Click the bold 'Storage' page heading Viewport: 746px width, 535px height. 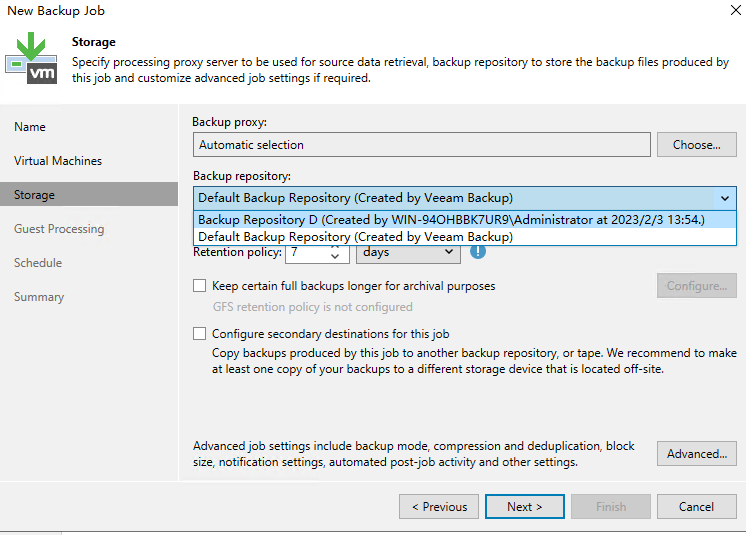(94, 42)
